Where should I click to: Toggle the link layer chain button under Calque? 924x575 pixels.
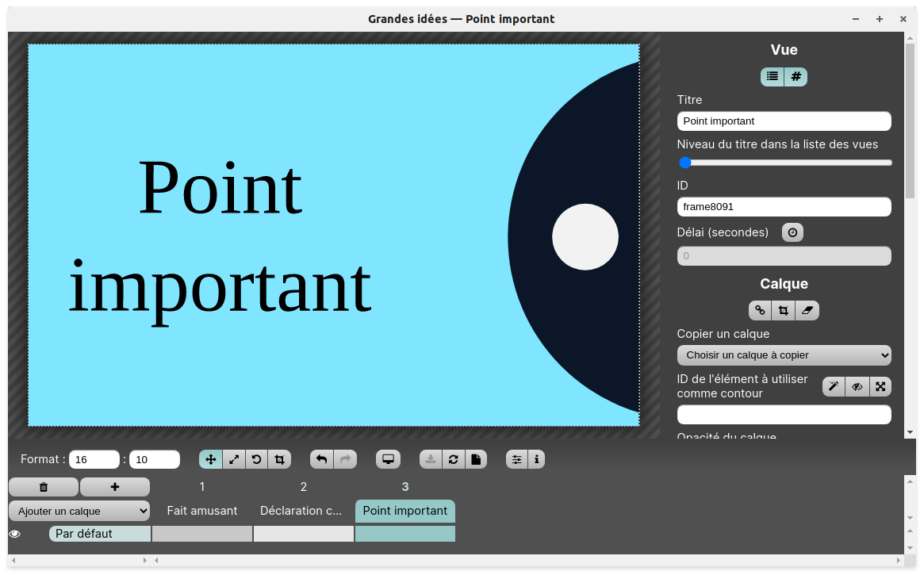(x=760, y=310)
